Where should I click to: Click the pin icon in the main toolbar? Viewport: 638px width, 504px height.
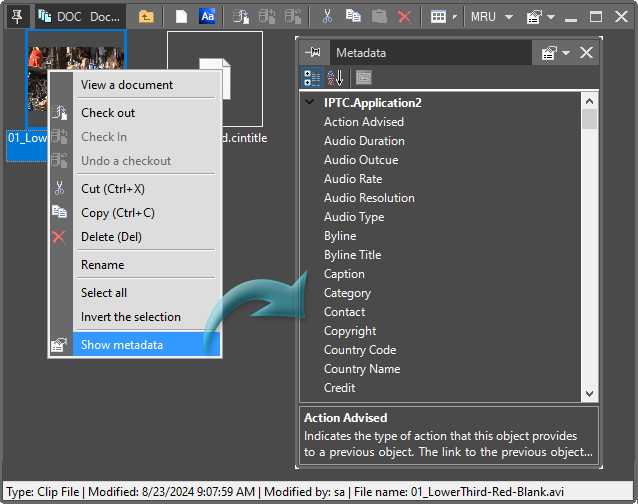pos(16,16)
